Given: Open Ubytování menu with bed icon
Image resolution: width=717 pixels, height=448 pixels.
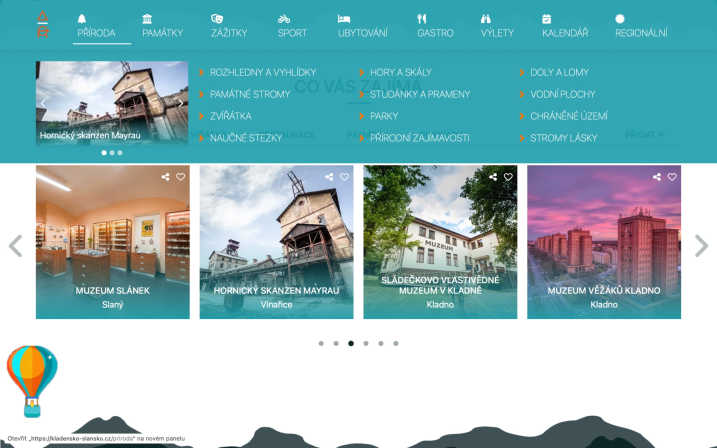Looking at the screenshot, I should tap(363, 26).
